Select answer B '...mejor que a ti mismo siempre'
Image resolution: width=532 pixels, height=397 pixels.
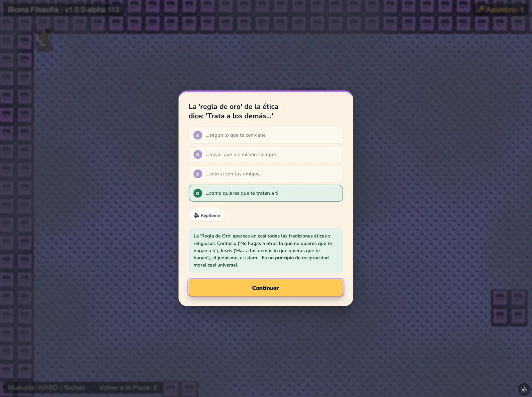[x=266, y=154]
